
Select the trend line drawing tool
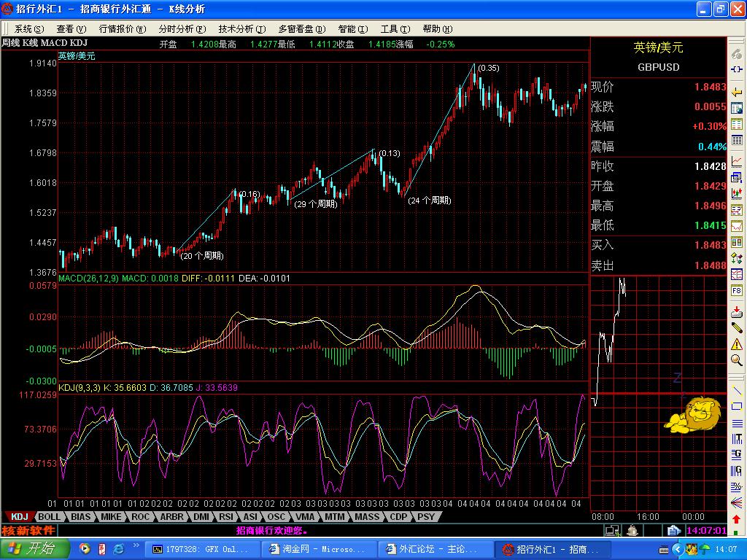point(737,390)
